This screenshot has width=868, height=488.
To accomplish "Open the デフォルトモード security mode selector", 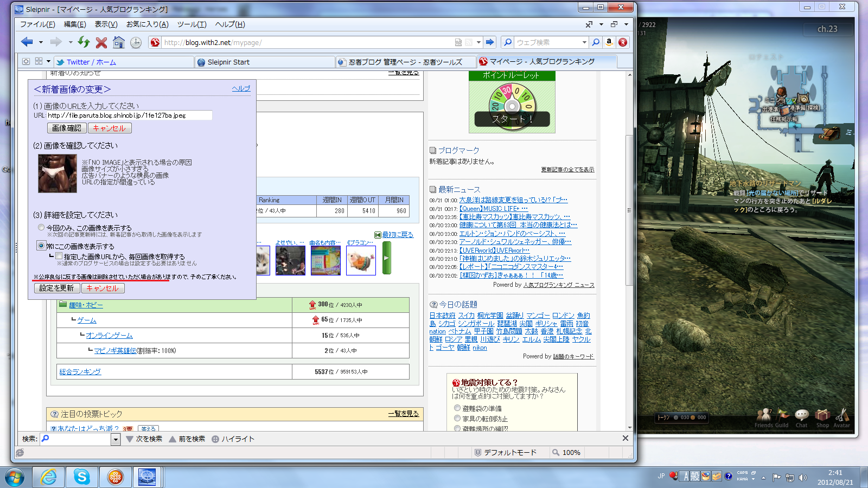I will click(505, 452).
